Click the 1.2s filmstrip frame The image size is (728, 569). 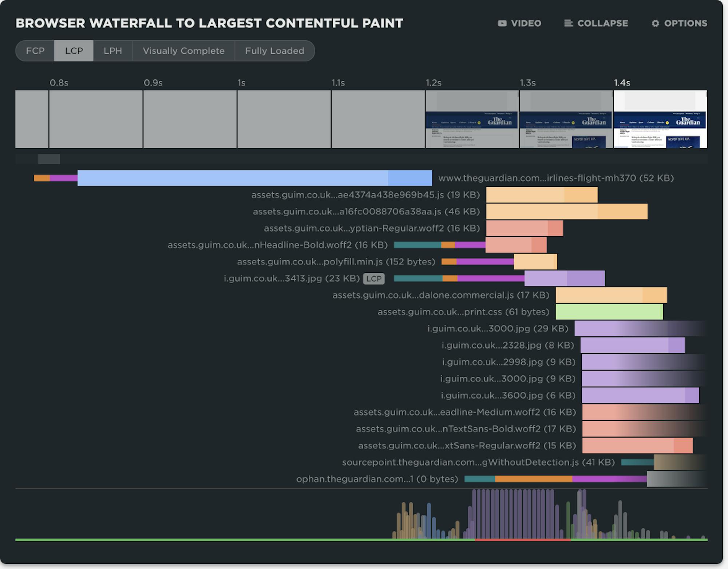[471, 119]
